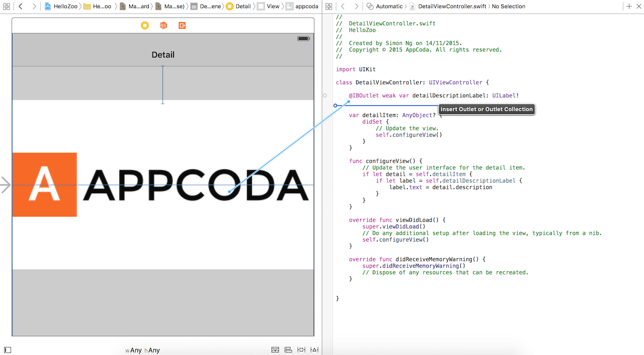The width and height of the screenshot is (644, 355).
Task: Select yellow View Controller icon in scene dock
Action: coord(145,25)
